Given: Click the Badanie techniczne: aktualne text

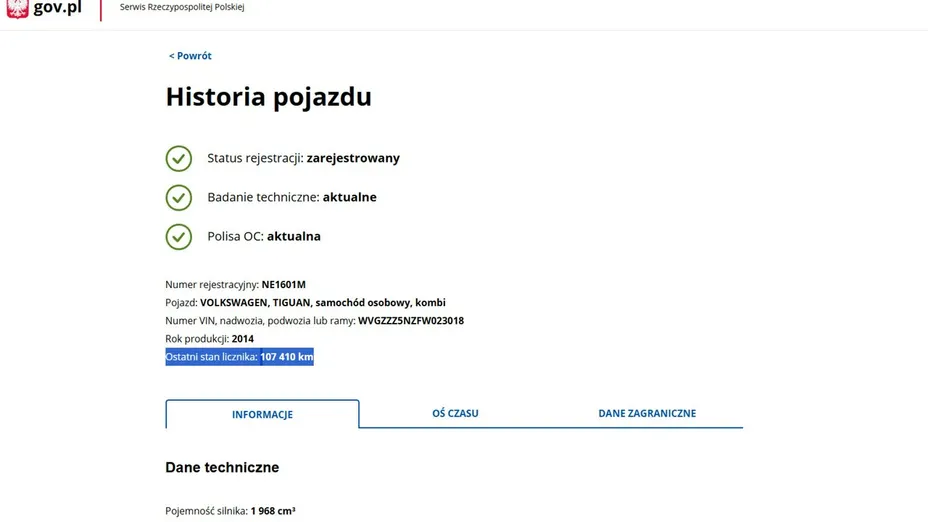Looking at the screenshot, I should click(292, 197).
